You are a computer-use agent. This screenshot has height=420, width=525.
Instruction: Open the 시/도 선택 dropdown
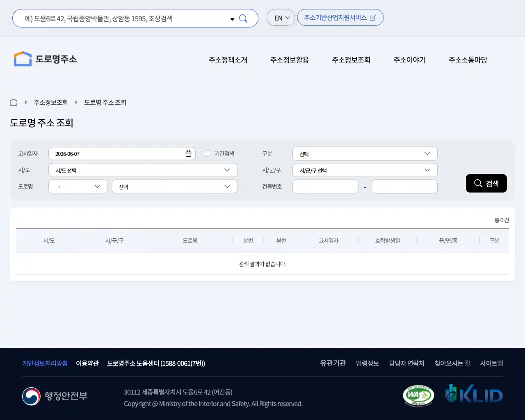click(143, 170)
